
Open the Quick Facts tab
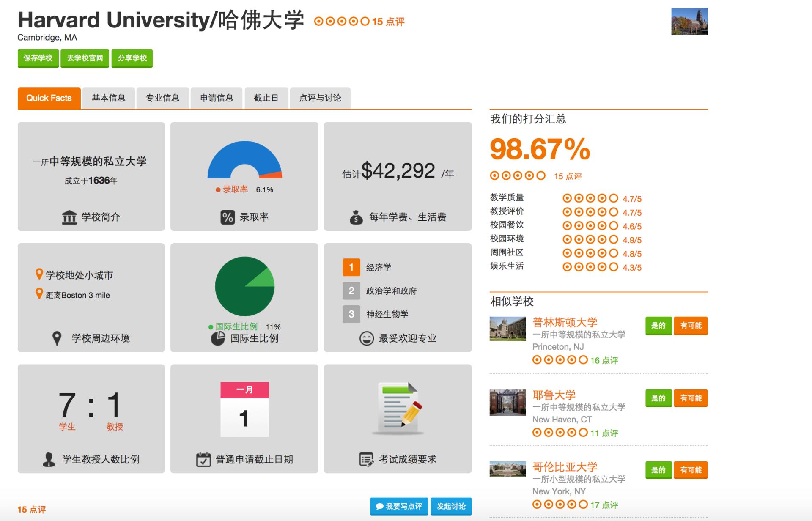(49, 98)
